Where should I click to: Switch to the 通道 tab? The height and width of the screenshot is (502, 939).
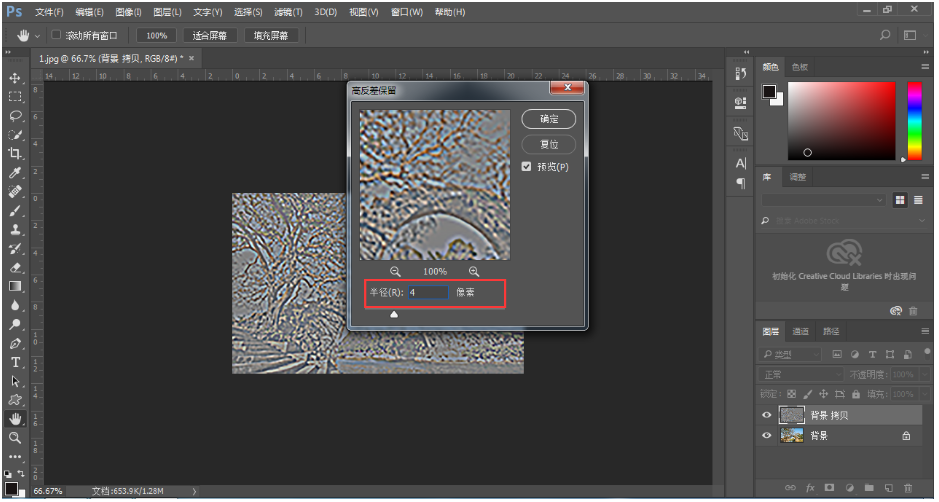[x=801, y=331]
